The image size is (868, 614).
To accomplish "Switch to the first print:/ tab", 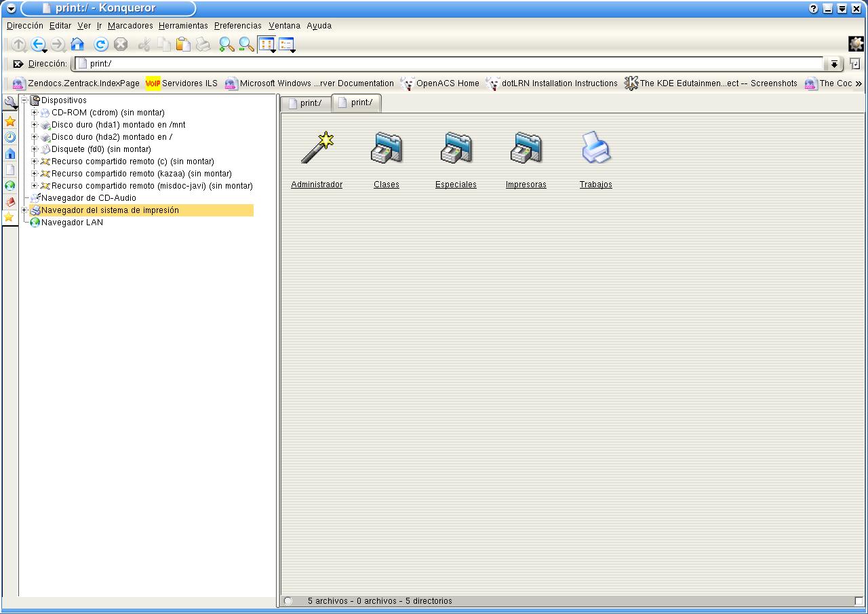I will 305,103.
